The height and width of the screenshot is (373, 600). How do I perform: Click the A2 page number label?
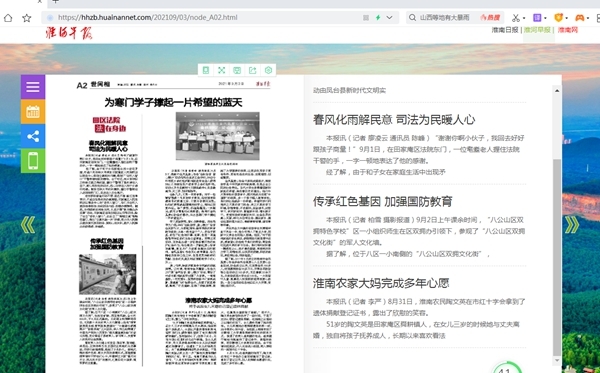click(82, 85)
